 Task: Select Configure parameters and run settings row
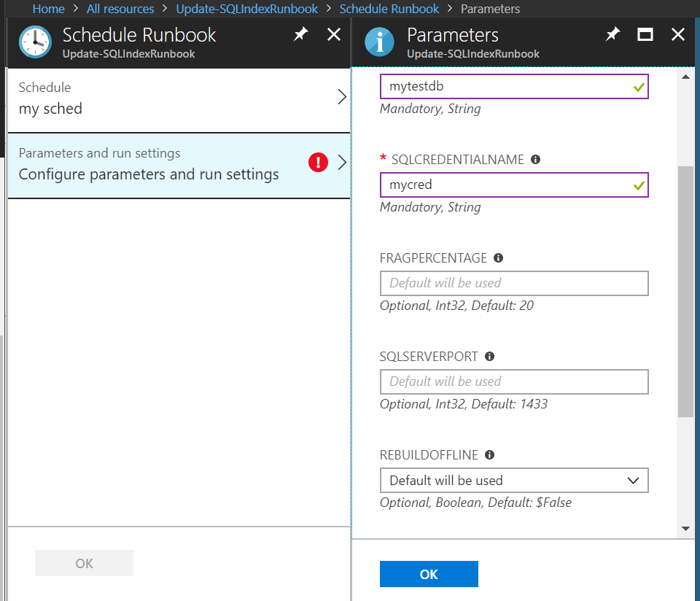179,166
